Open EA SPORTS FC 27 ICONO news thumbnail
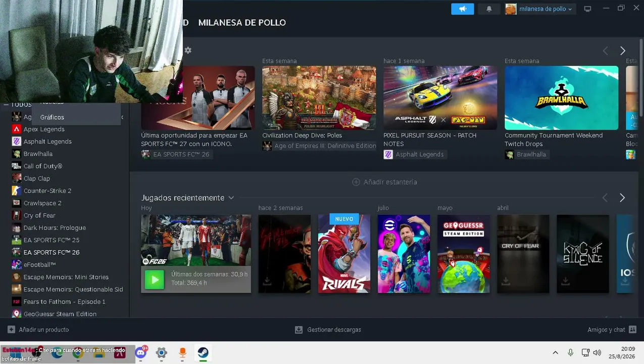The image size is (644, 364). click(219, 98)
